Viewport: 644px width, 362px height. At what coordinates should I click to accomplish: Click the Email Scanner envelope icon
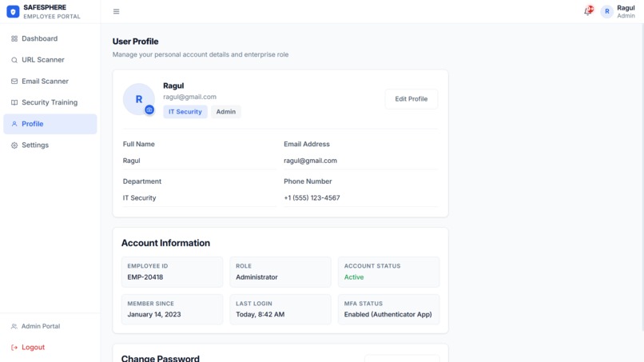(x=14, y=82)
